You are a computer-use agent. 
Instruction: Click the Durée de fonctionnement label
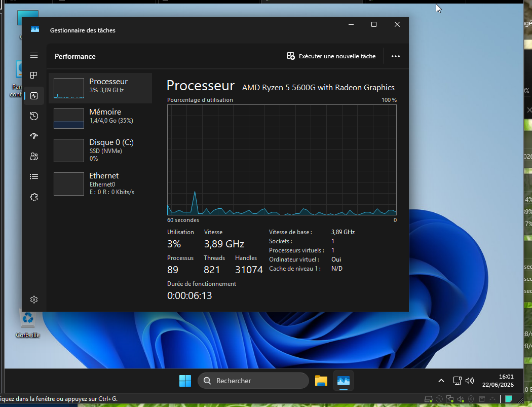pyautogui.click(x=202, y=284)
